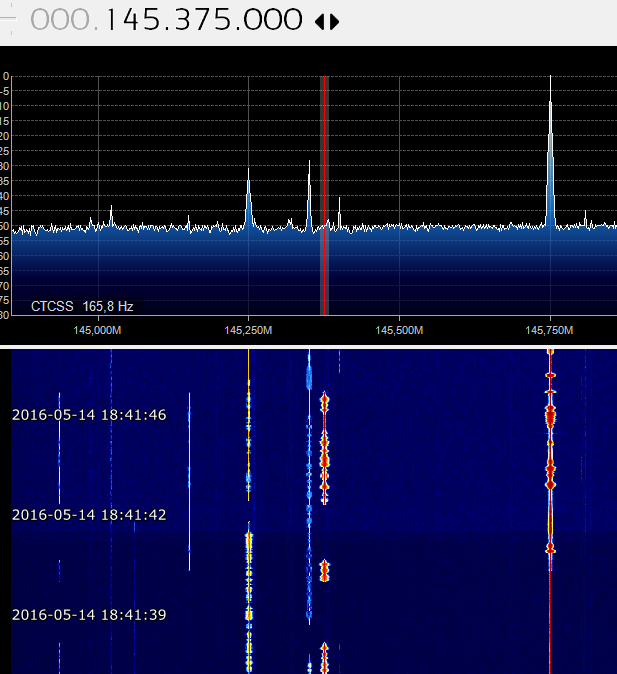The image size is (617, 674).
Task: Select the trailing black 000 Hz digits
Action: [273, 20]
